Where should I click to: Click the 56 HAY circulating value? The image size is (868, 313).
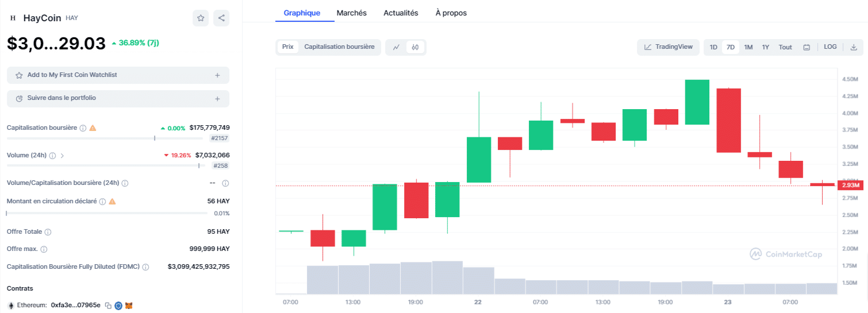click(218, 201)
